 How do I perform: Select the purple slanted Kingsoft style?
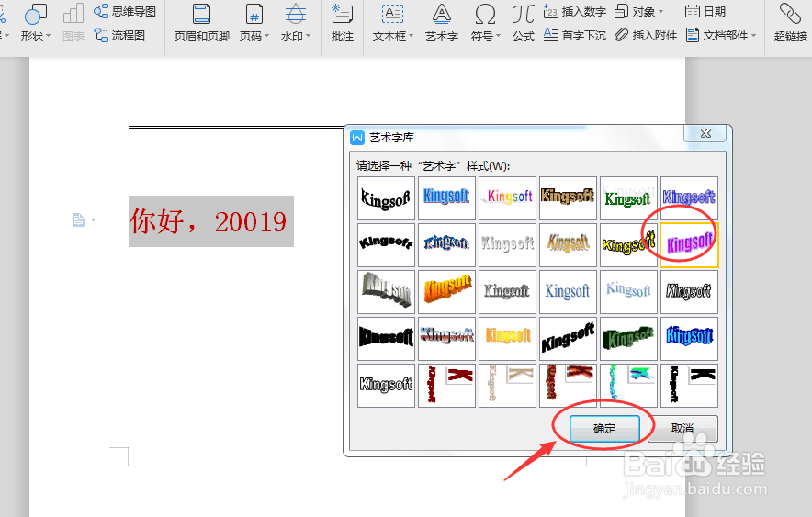pyautogui.click(x=689, y=245)
